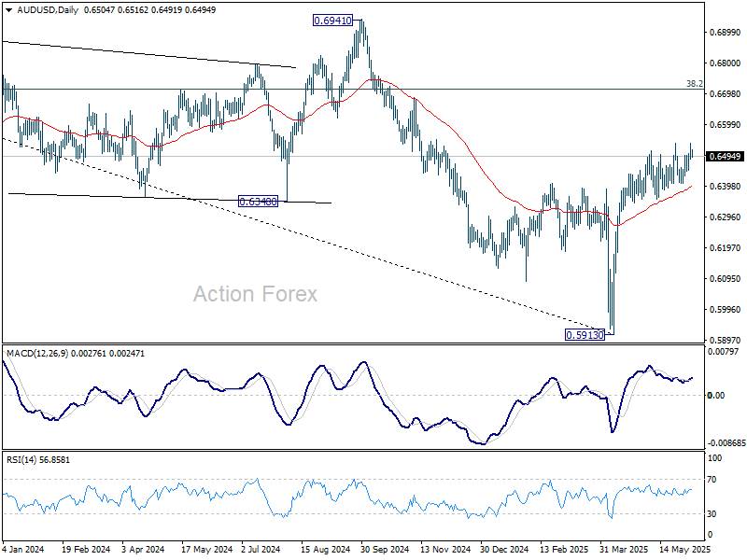Click the 3 Apr 2024 date label
The width and height of the screenshot is (747, 560).
143,549
